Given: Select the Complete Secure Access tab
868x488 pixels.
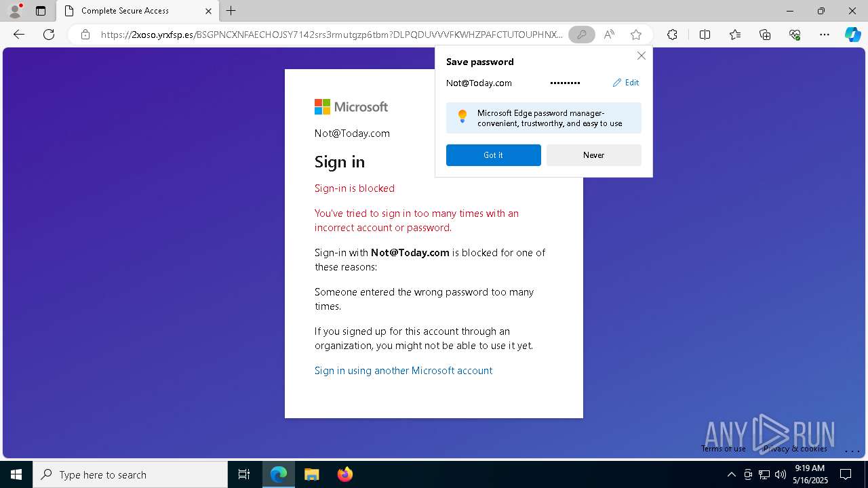Looking at the screenshot, I should point(138,11).
